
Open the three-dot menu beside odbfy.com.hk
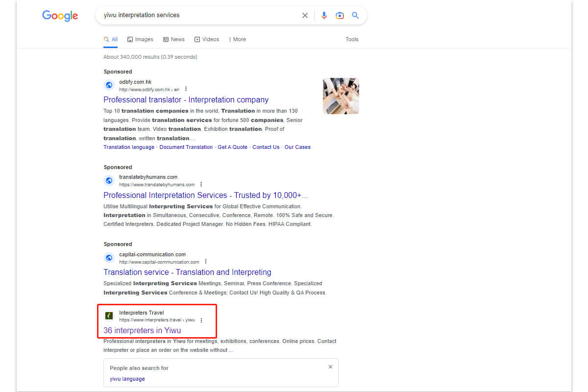point(186,89)
